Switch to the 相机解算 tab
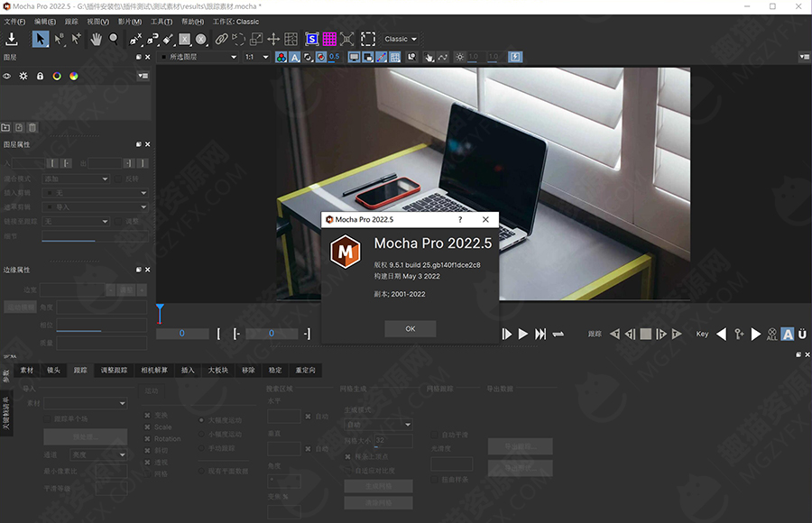812x523 pixels. (154, 370)
